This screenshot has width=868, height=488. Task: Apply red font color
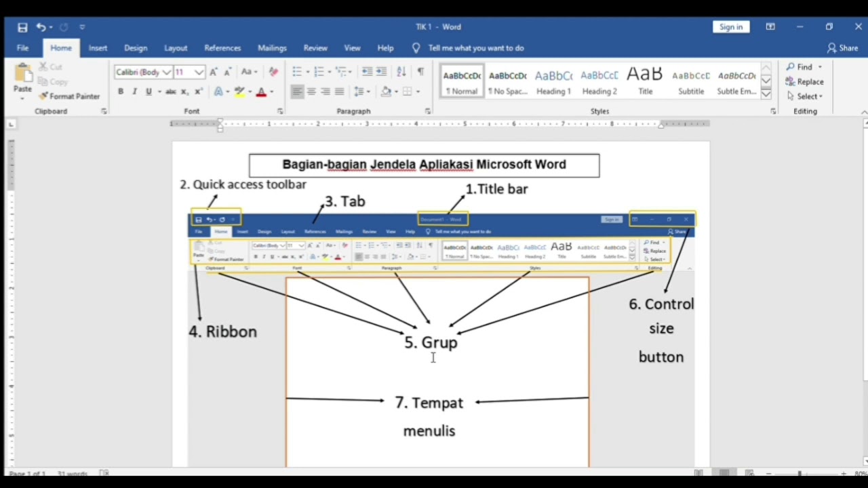pos(261,91)
